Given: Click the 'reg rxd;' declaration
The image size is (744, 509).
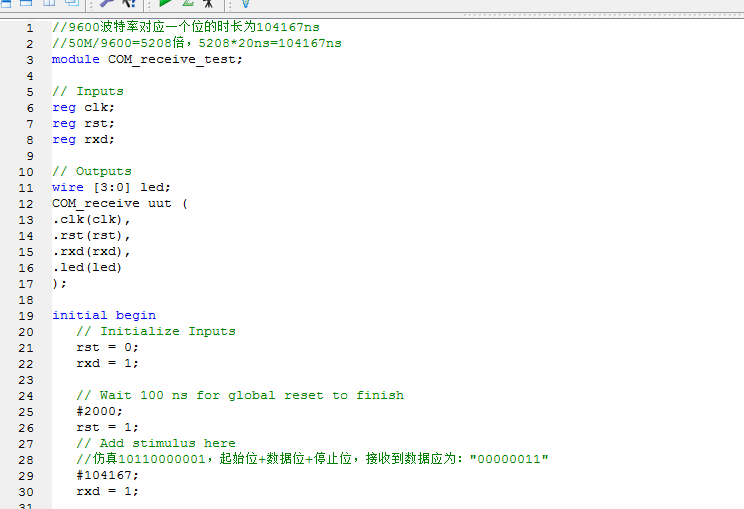Looking at the screenshot, I should pos(83,139).
